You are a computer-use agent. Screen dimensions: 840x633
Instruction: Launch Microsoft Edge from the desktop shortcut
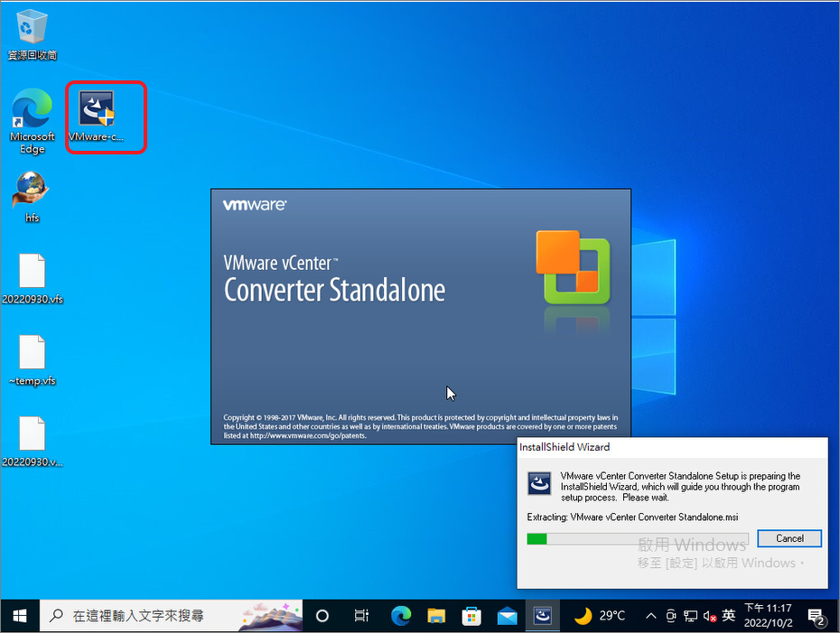point(33,121)
